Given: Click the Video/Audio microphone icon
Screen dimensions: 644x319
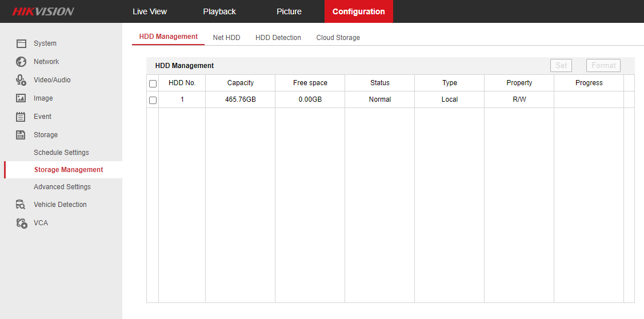Looking at the screenshot, I should coord(21,80).
